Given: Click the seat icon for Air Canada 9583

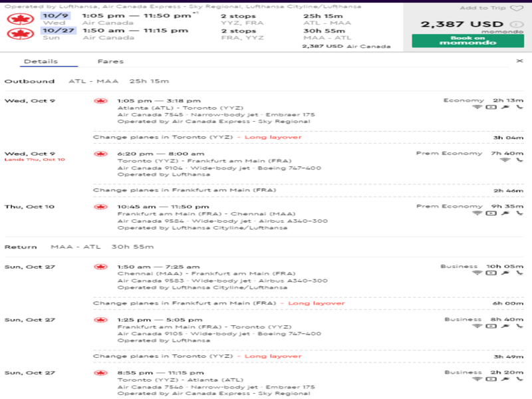Looking at the screenshot, I should pyautogui.click(x=519, y=273).
